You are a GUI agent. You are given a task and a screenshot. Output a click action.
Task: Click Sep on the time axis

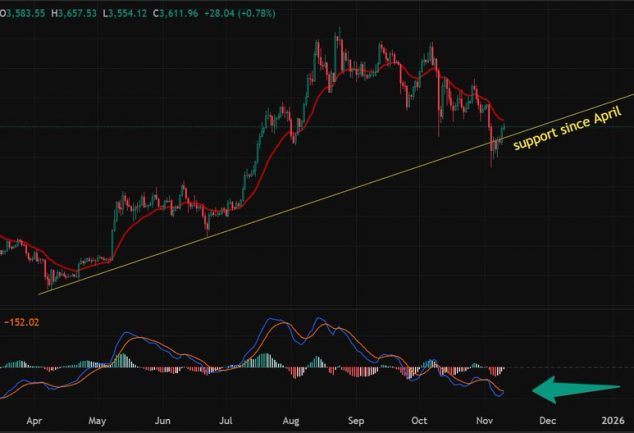pyautogui.click(x=356, y=422)
